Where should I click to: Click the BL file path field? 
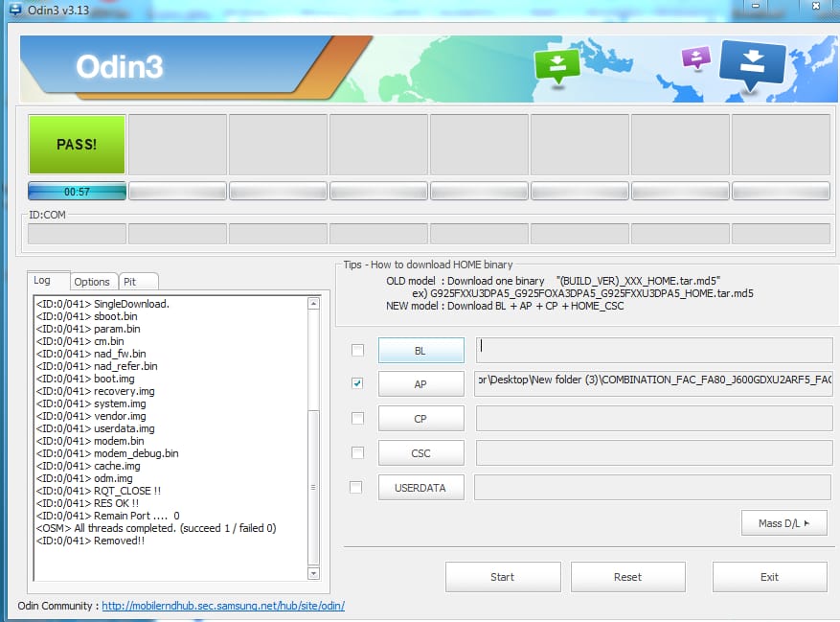pyautogui.click(x=654, y=350)
